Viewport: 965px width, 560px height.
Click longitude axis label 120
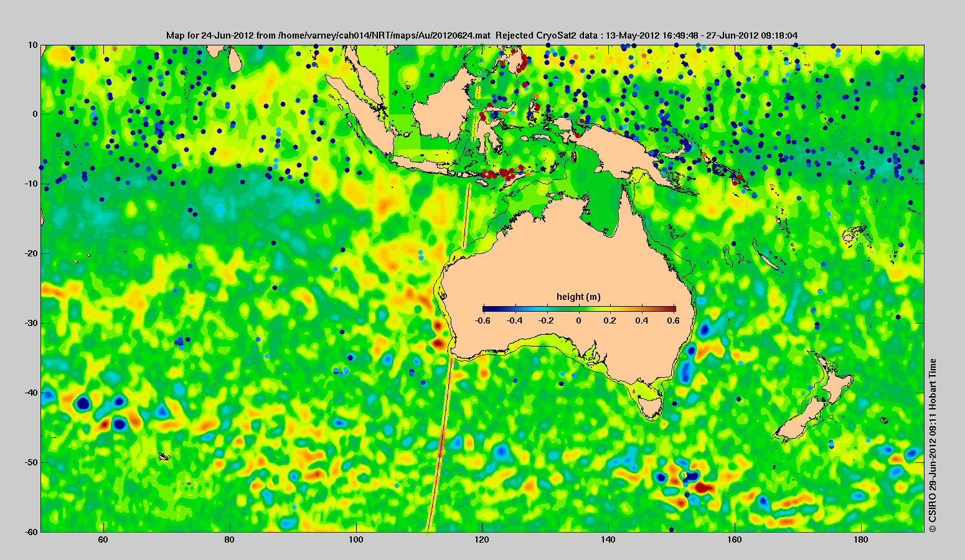482,540
